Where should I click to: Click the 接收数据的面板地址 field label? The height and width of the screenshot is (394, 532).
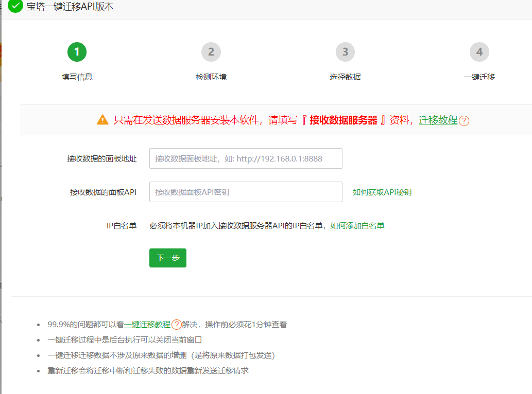click(101, 158)
